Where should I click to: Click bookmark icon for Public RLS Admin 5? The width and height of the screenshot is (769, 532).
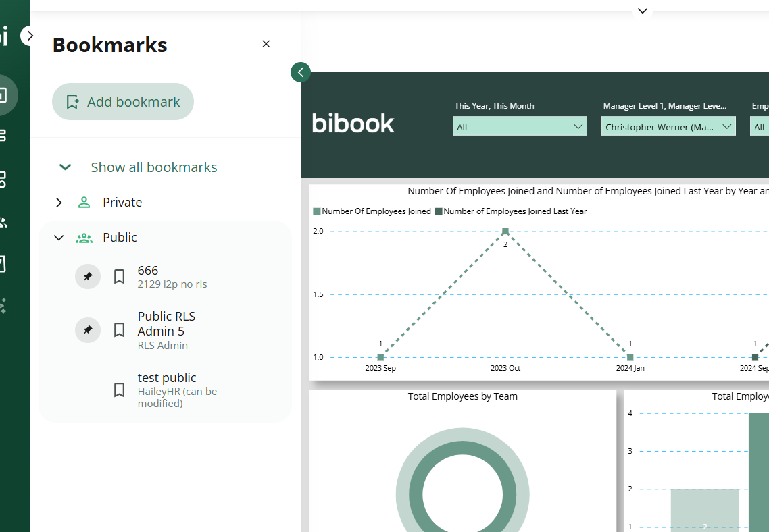point(119,329)
